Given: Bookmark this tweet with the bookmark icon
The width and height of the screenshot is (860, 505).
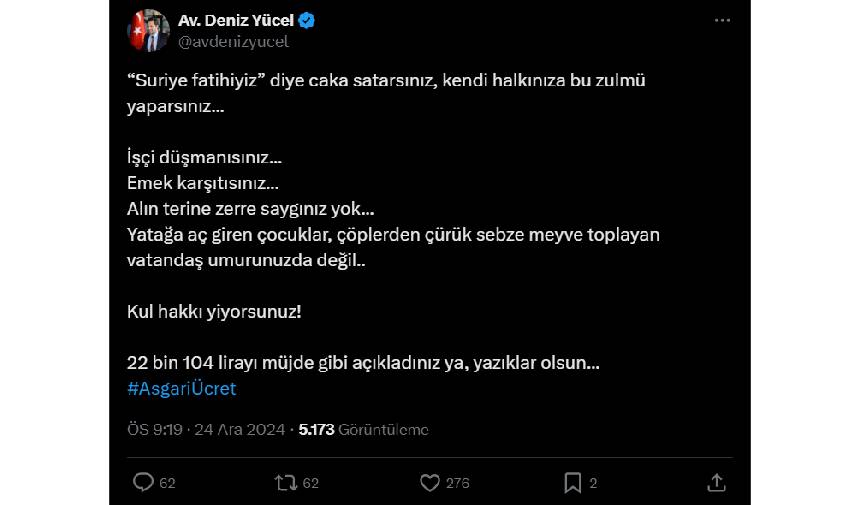Looking at the screenshot, I should coord(573,483).
